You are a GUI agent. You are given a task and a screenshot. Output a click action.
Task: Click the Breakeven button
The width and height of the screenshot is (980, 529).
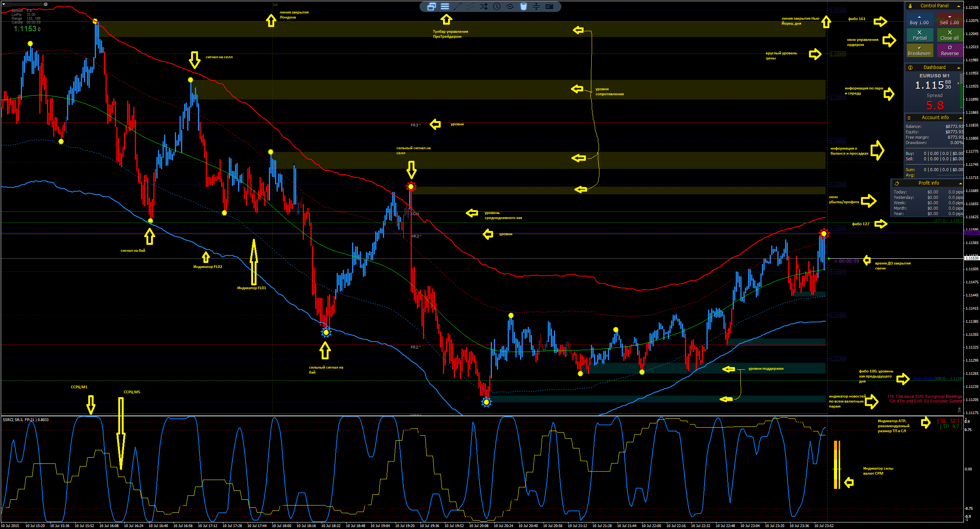[919, 51]
